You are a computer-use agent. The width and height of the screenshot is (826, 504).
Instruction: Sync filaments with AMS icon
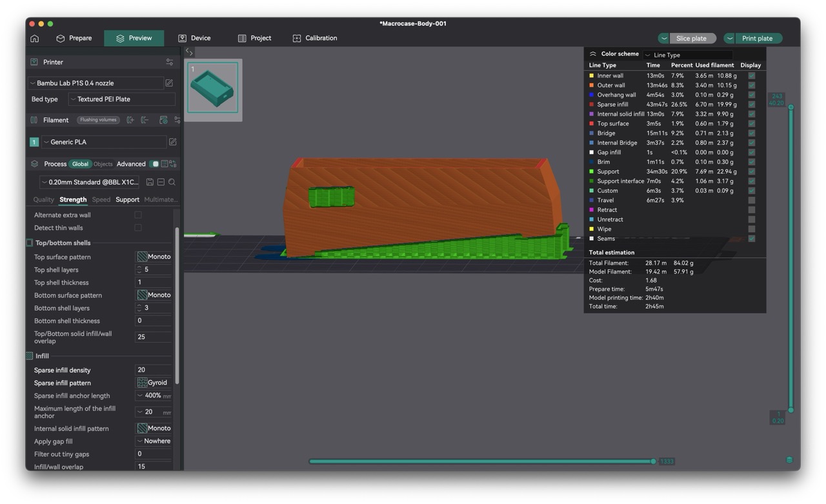point(163,120)
